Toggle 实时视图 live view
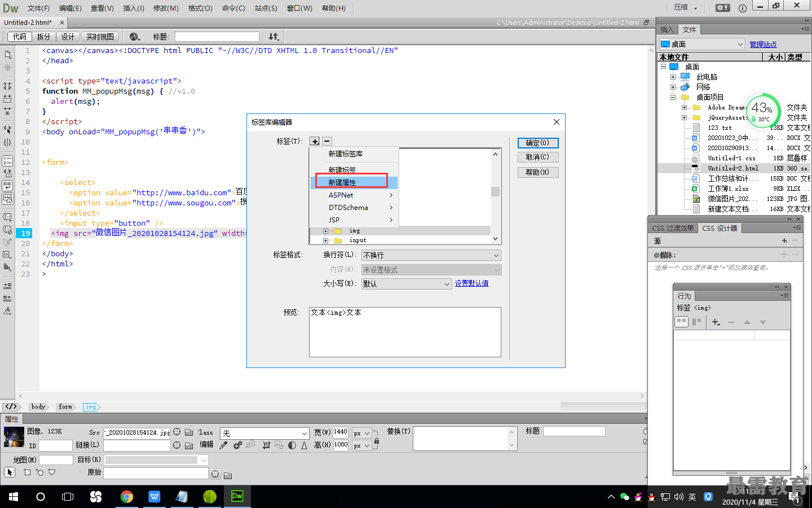This screenshot has width=812, height=508. pyautogui.click(x=100, y=37)
